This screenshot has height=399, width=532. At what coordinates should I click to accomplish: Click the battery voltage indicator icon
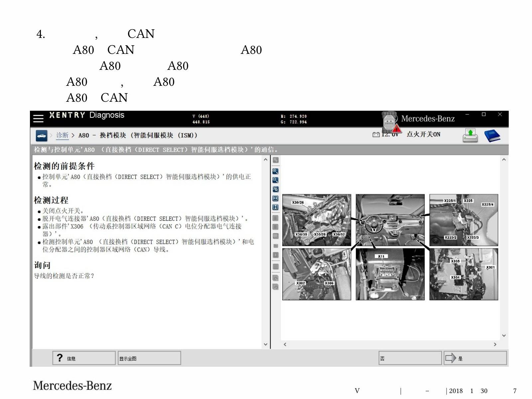click(x=376, y=135)
